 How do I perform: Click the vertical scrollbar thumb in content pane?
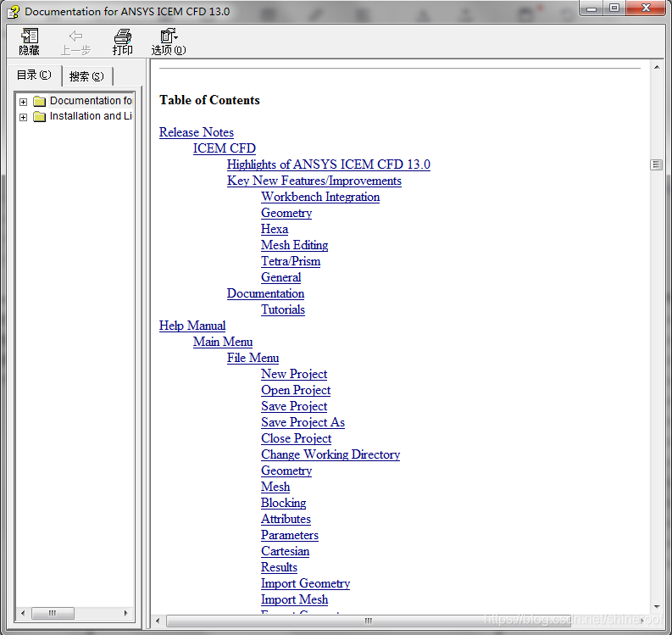(x=656, y=164)
